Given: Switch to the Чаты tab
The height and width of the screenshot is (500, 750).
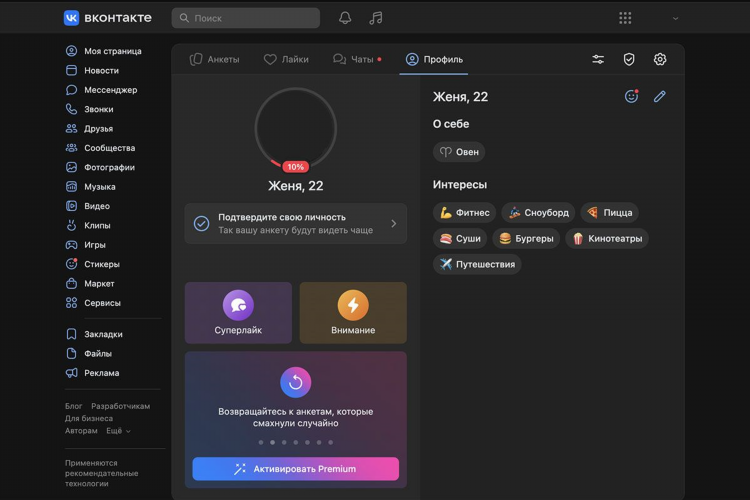Looking at the screenshot, I should click(x=357, y=59).
